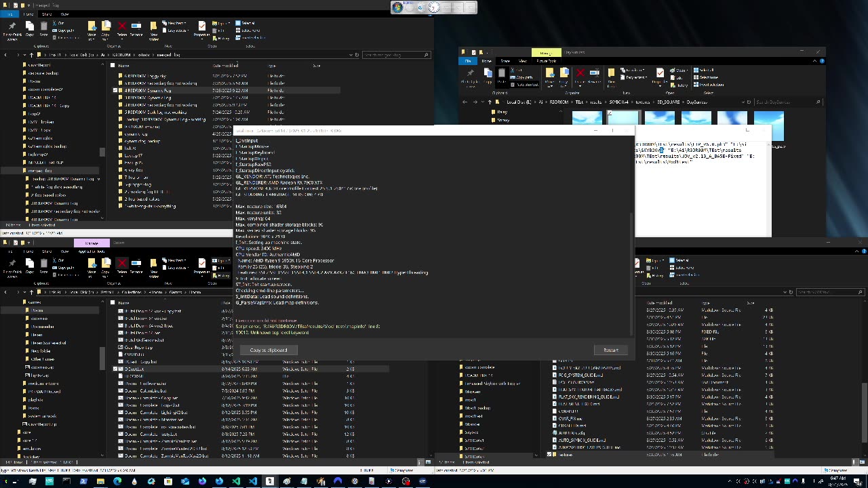This screenshot has height=488, width=868.
Task: Toggle the select-all checkbox beside Name in merged_fog window
Action: pyautogui.click(x=113, y=65)
